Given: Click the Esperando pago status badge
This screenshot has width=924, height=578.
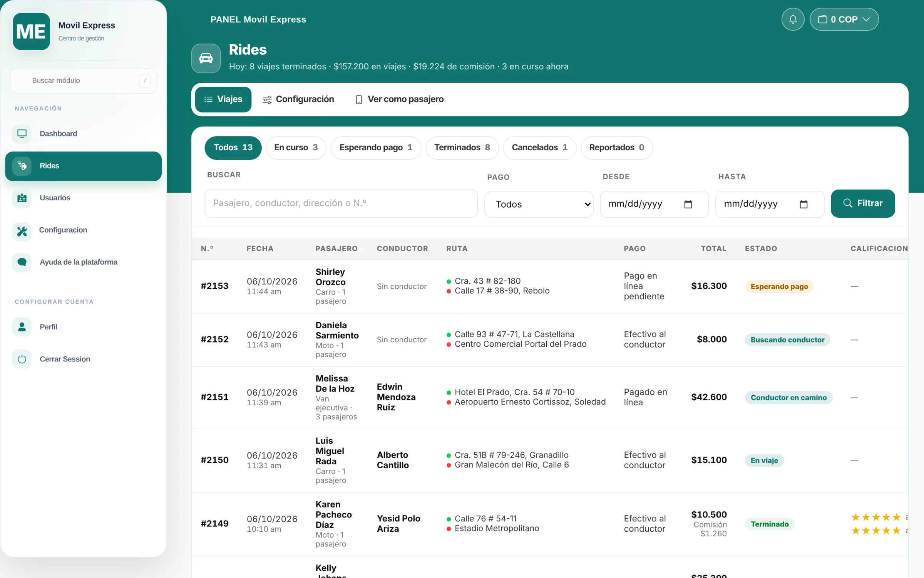Looking at the screenshot, I should point(779,287).
